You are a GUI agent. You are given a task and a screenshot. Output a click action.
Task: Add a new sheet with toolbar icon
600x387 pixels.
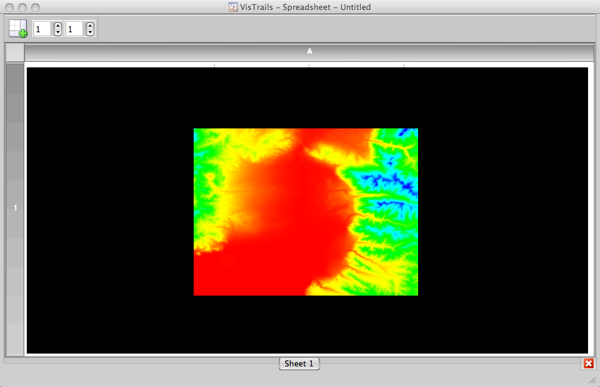pos(18,29)
